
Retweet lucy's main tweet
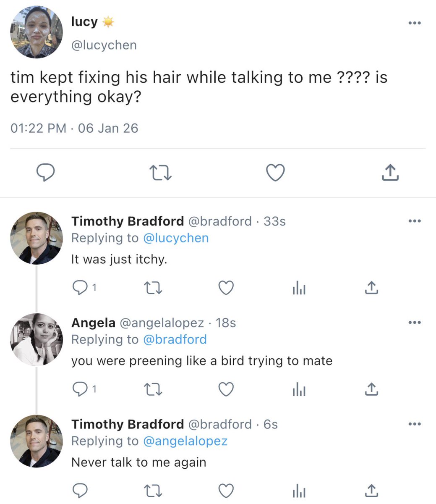coord(161,173)
